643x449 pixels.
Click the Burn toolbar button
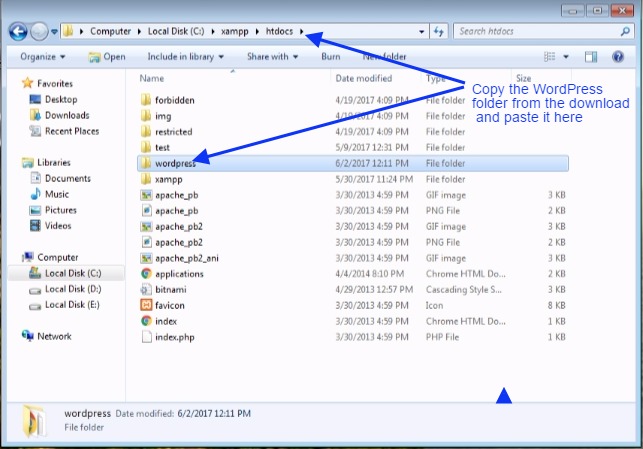(330, 57)
